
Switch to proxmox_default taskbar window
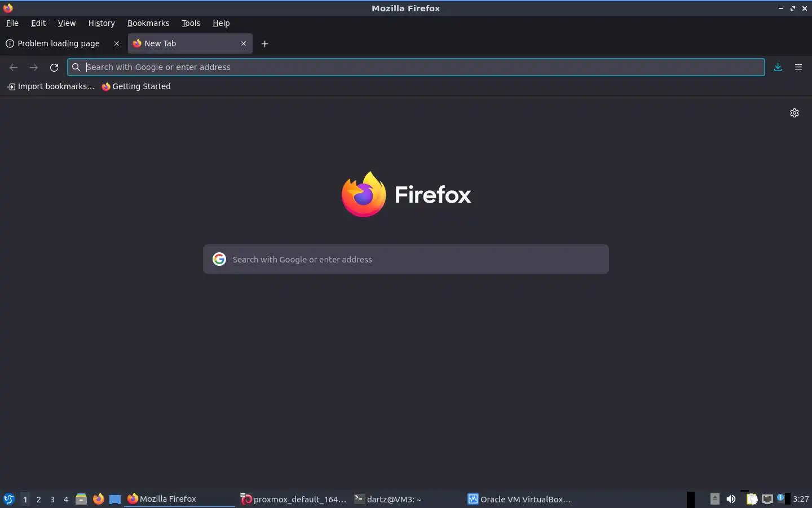click(293, 499)
